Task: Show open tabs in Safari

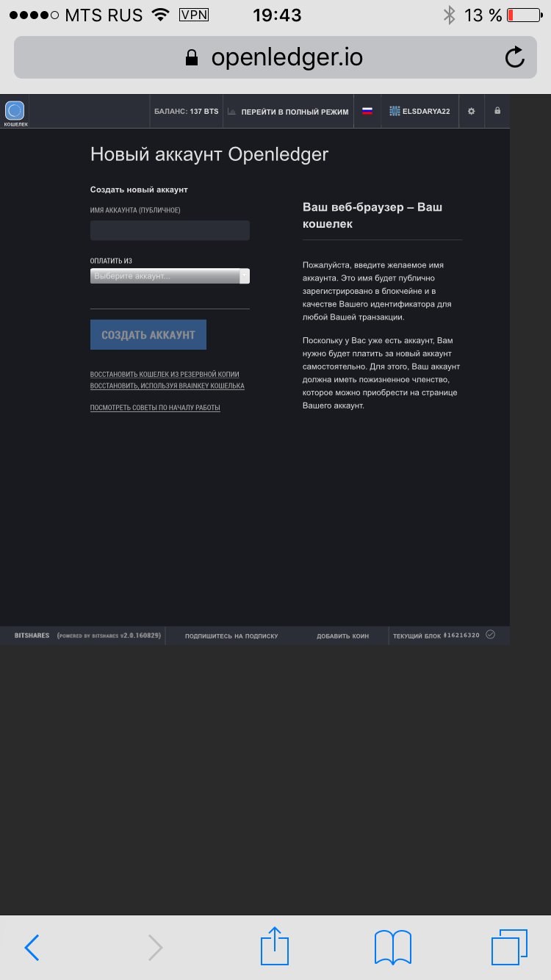Action: (x=509, y=947)
